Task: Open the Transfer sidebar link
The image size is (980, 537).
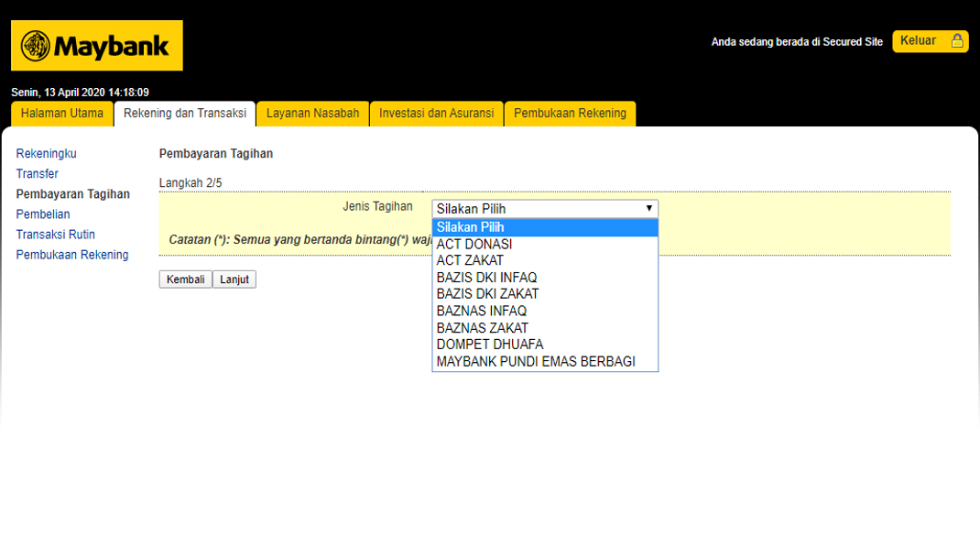Action: tap(37, 174)
